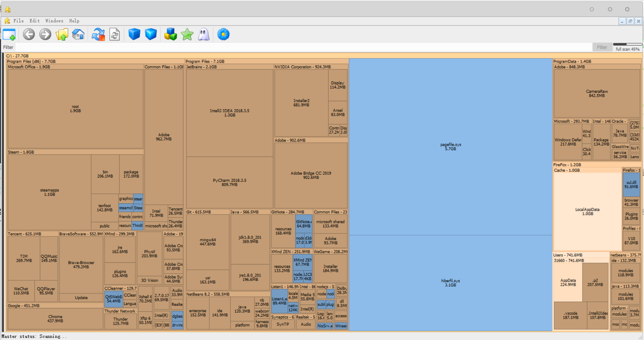The height and width of the screenshot is (340, 644).
Task: Select the Thunder 125.7MB block
Action: (121, 321)
